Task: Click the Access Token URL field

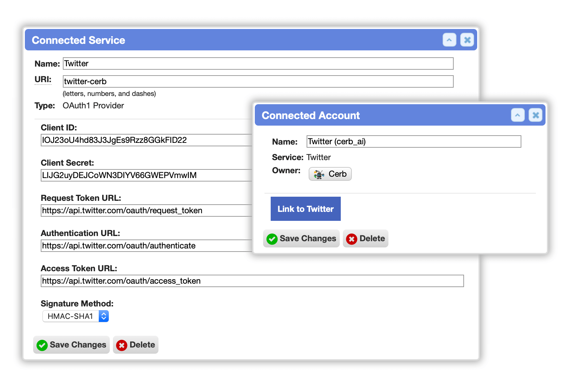Action: [x=252, y=281]
